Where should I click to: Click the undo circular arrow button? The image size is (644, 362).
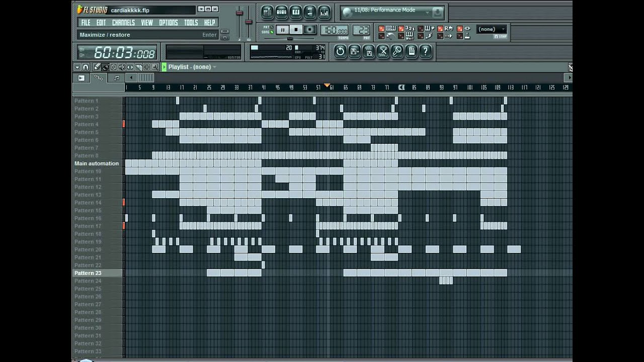click(x=341, y=51)
